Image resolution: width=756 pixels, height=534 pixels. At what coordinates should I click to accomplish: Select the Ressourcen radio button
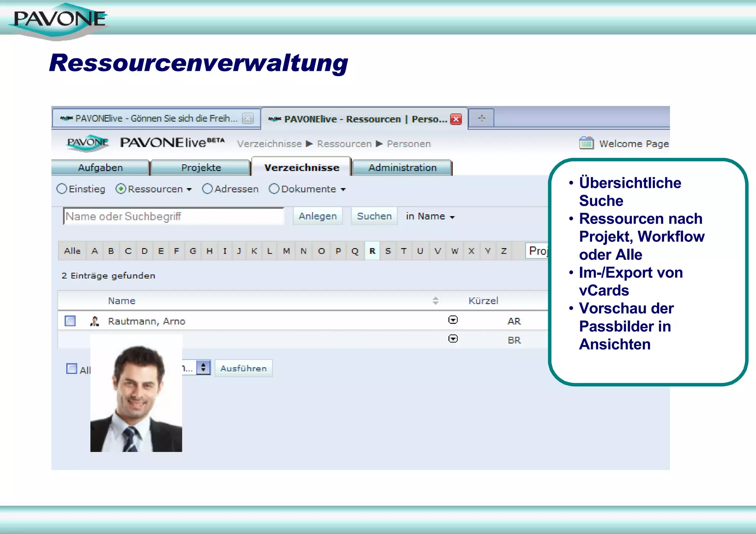coord(121,189)
